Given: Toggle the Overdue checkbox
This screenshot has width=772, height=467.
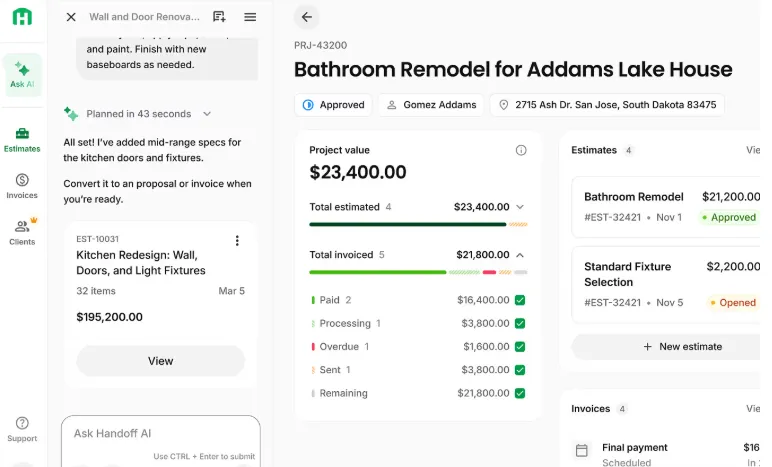Looking at the screenshot, I should [x=520, y=347].
